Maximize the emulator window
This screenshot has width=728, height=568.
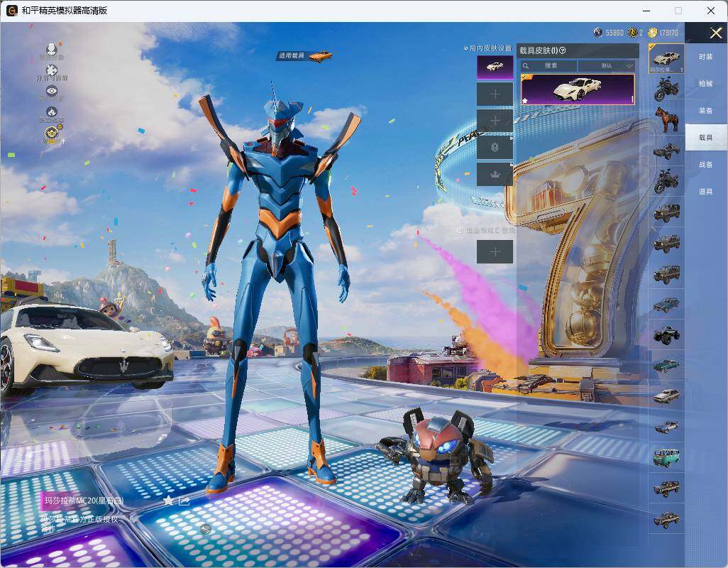click(678, 10)
